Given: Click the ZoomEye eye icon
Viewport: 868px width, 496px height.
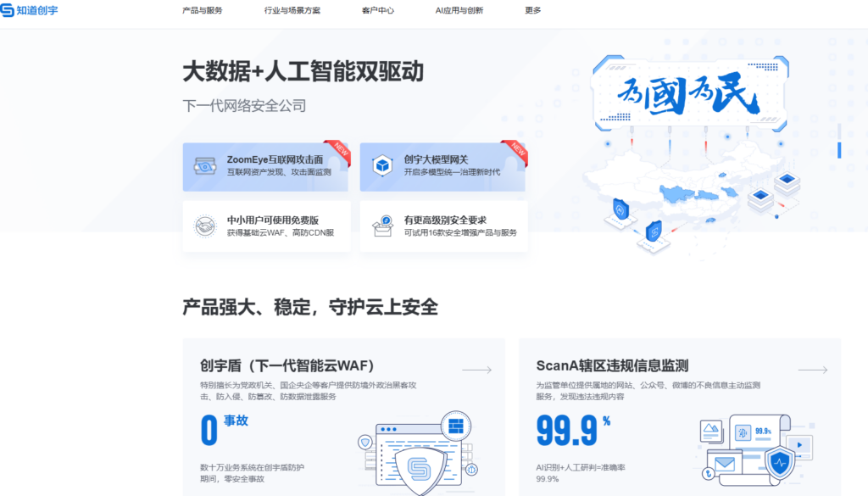Looking at the screenshot, I should pyautogui.click(x=205, y=166).
